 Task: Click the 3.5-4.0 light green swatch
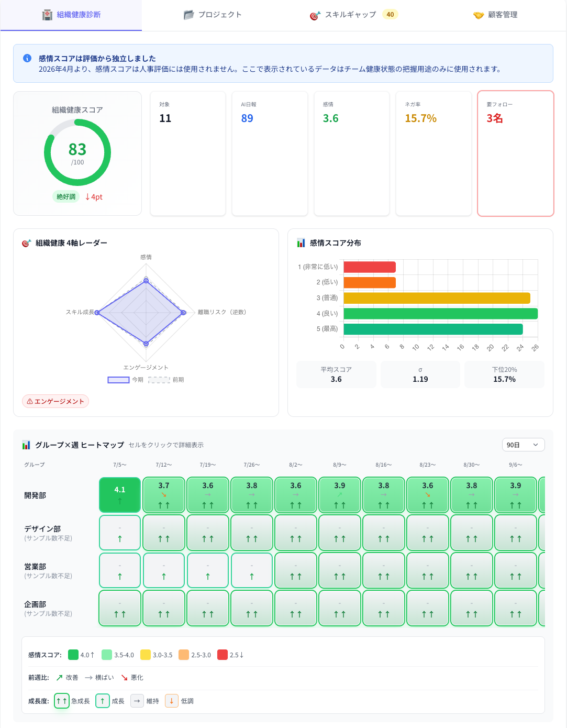click(x=107, y=655)
